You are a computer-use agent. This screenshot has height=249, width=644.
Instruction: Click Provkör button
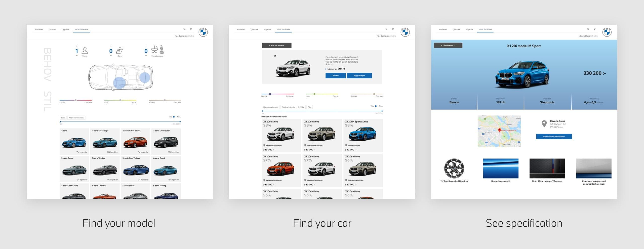[336, 75]
